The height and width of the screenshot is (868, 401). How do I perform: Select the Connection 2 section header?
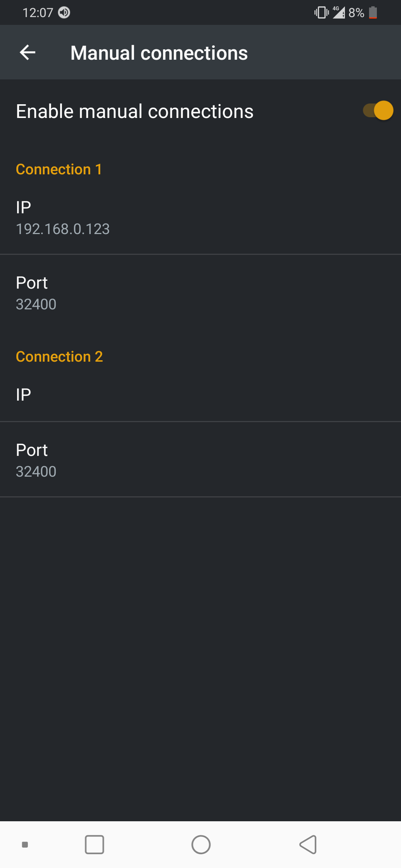(59, 357)
